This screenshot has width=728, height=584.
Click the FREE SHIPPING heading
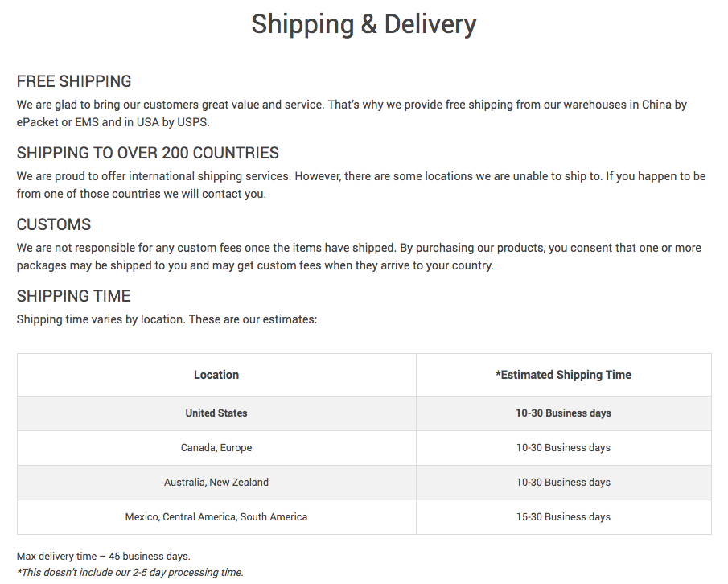tap(74, 81)
